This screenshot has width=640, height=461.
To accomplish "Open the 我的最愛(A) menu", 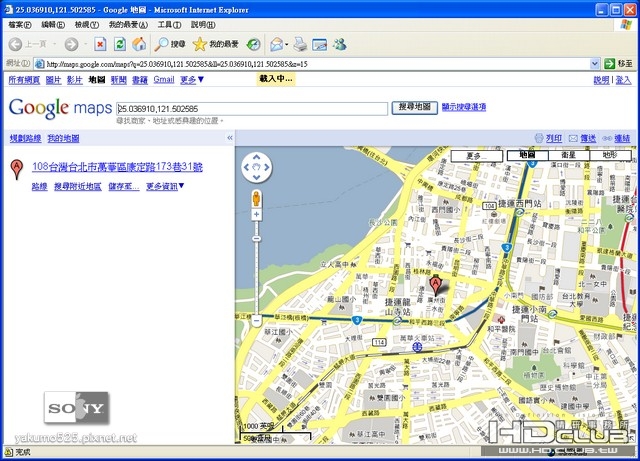I will (x=128, y=25).
